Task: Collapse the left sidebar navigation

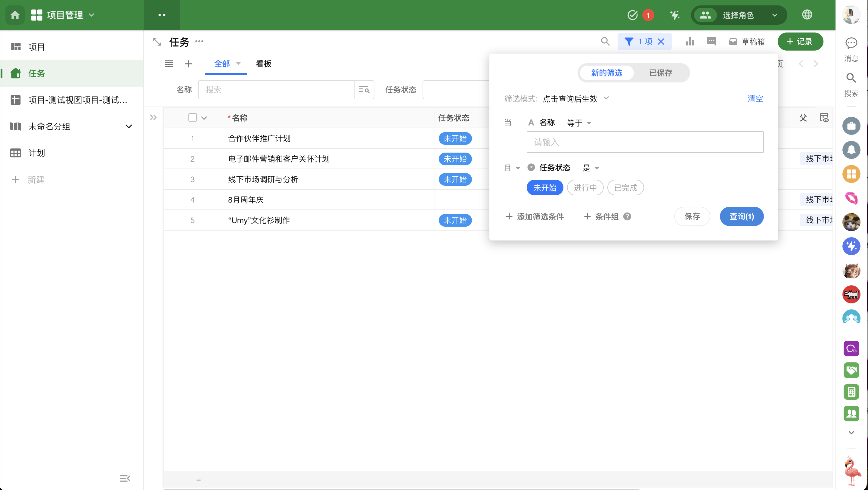Action: click(x=125, y=478)
